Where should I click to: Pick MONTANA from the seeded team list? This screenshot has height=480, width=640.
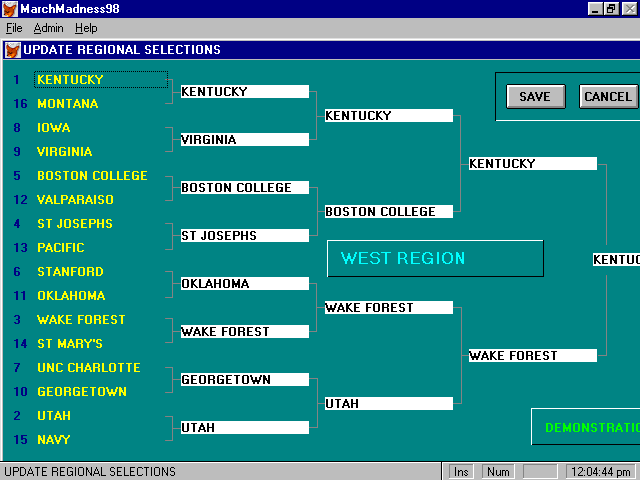68,104
